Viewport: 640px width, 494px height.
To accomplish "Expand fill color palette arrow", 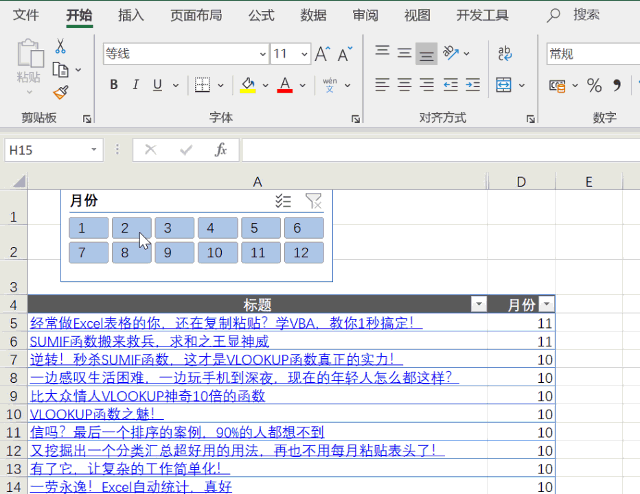I will (266, 85).
